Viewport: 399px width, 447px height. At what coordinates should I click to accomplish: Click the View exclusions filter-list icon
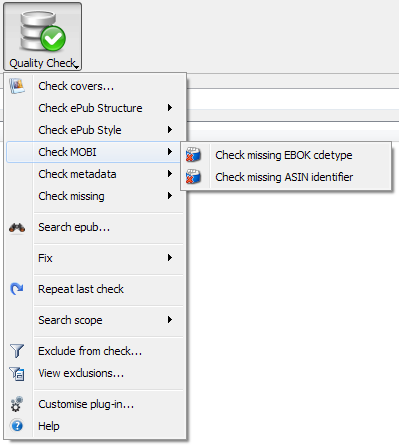tap(17, 374)
